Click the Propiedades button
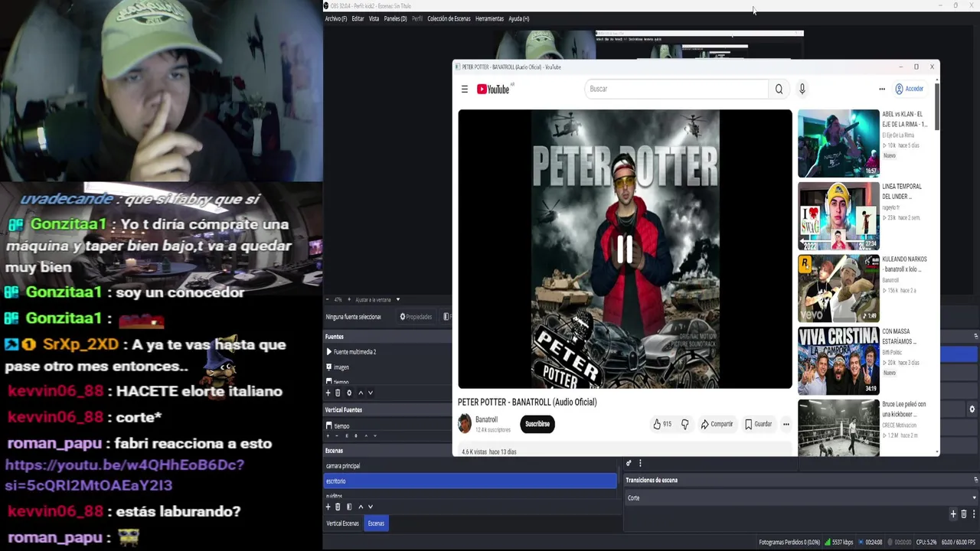 416,317
